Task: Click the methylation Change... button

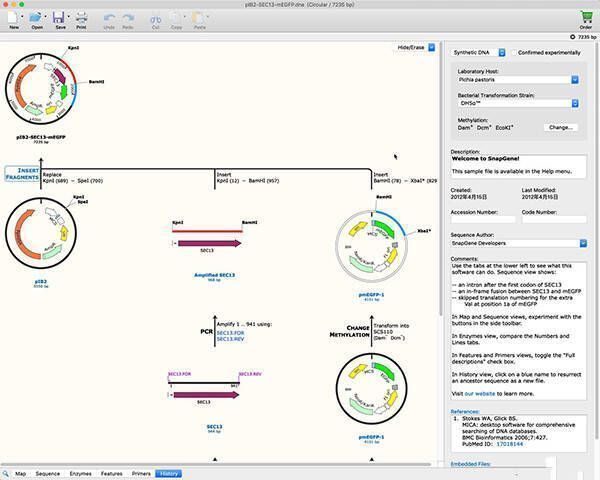Action: pos(560,127)
